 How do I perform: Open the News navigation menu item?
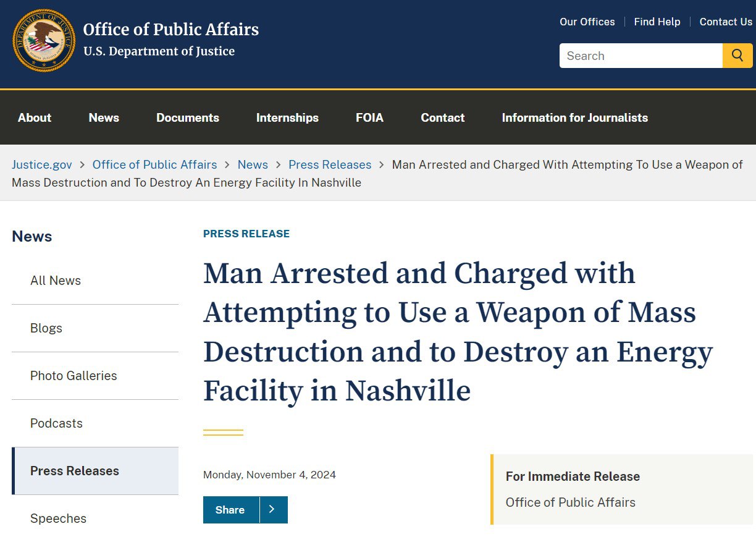coord(104,117)
